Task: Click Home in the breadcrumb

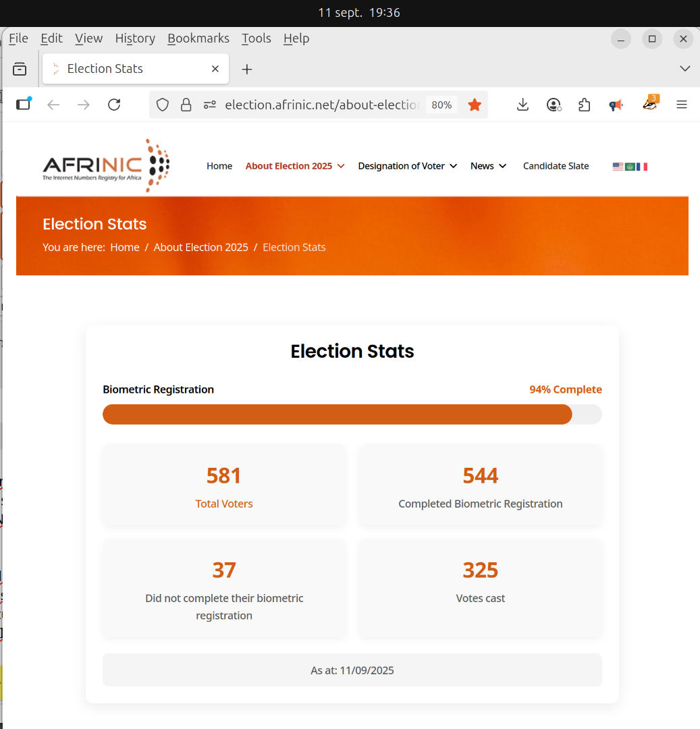Action: click(x=125, y=247)
